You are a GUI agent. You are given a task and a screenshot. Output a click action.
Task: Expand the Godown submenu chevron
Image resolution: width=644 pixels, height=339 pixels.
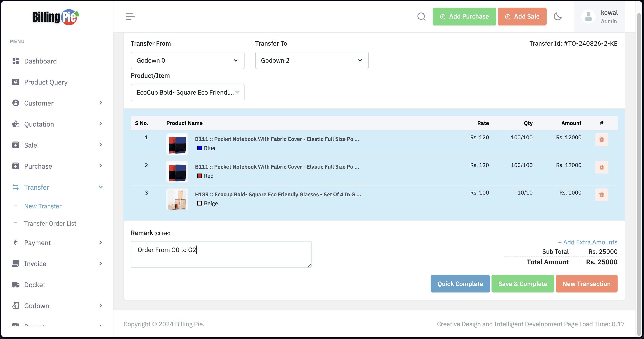tap(101, 305)
